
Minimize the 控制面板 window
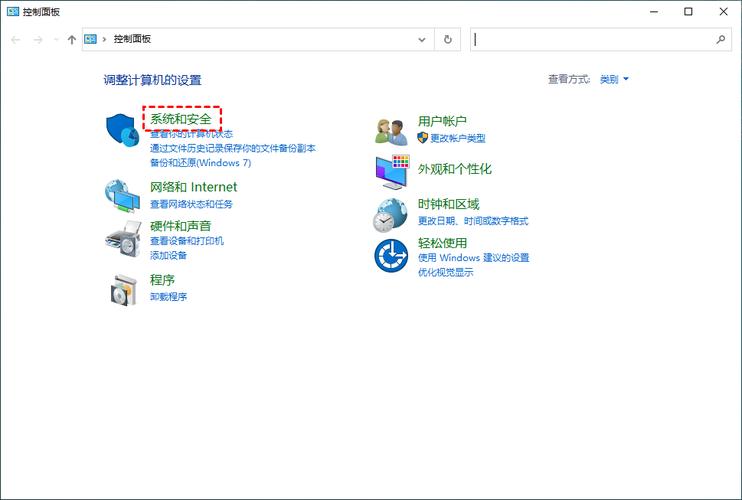point(654,11)
